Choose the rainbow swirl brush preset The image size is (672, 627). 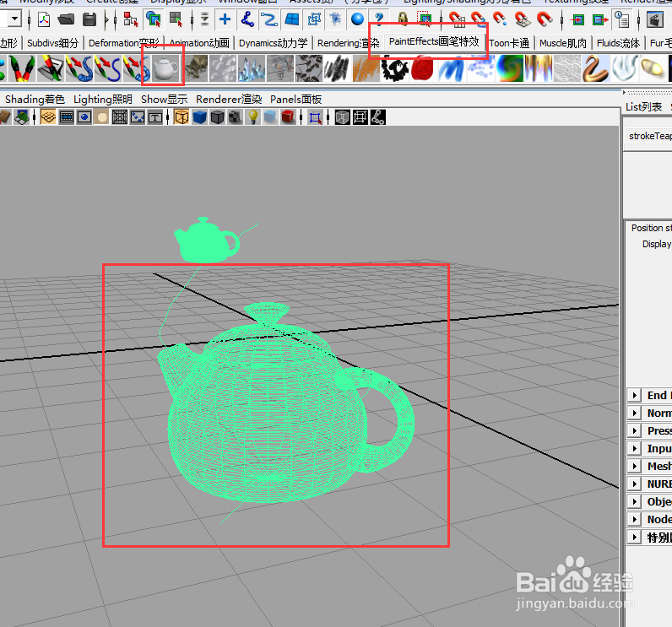click(509, 68)
